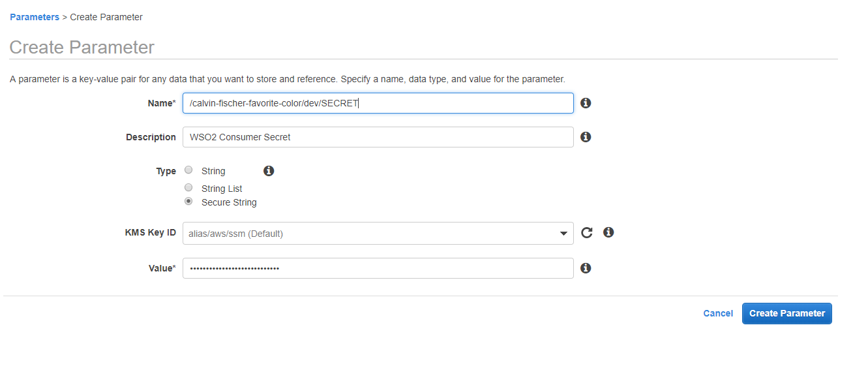This screenshot has width=868, height=385.
Task: Select the Secure String radio button
Action: [188, 202]
